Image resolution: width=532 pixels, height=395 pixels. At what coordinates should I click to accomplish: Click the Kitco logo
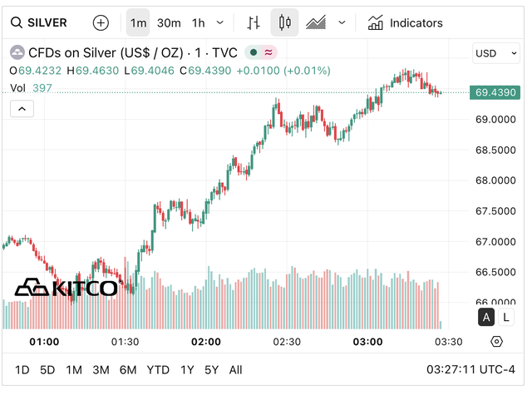[66, 288]
